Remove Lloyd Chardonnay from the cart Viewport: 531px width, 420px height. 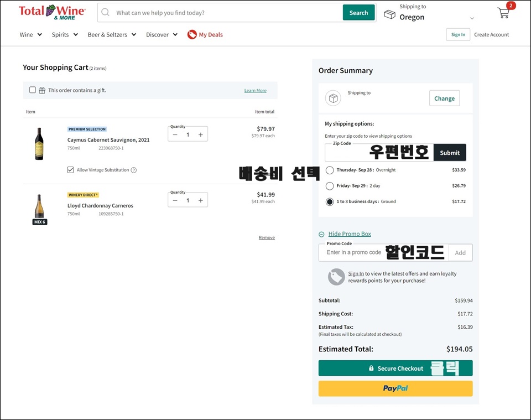267,238
